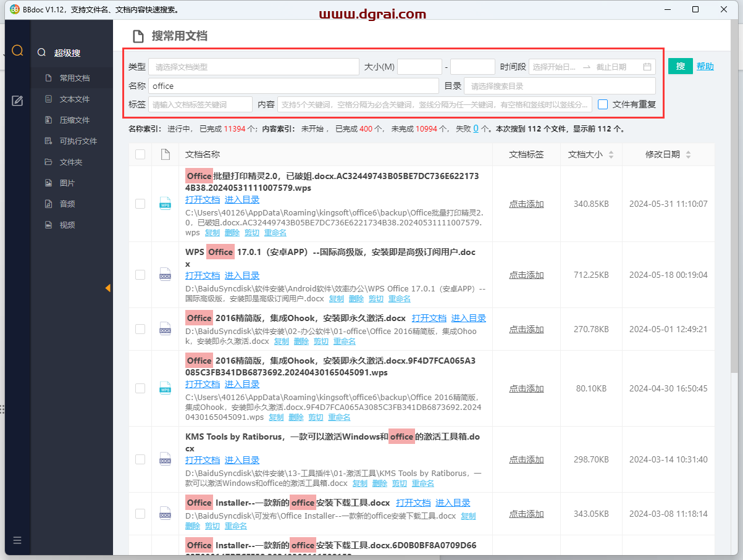
Task: Click the BBdoc app icon in title bar
Action: (x=15, y=9)
